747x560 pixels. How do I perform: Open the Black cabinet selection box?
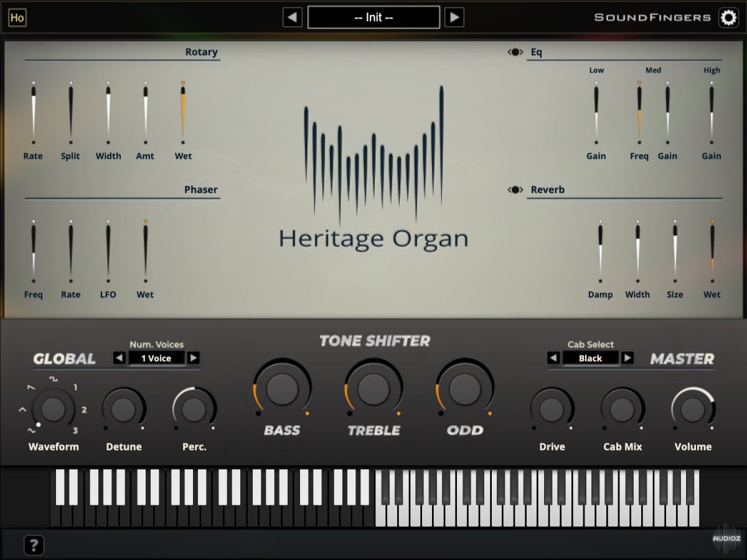pos(590,358)
